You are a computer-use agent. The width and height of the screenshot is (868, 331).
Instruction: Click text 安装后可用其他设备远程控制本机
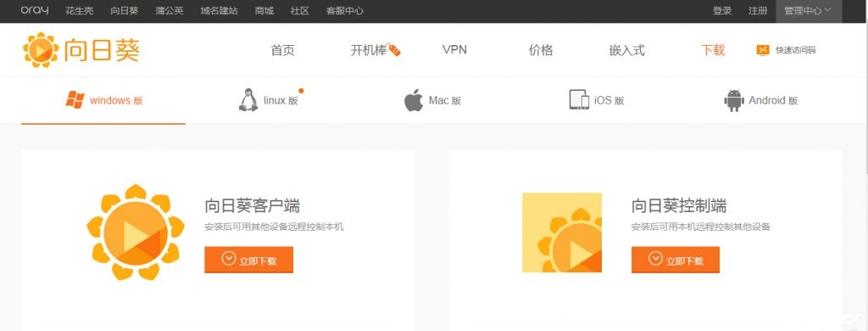point(274,227)
